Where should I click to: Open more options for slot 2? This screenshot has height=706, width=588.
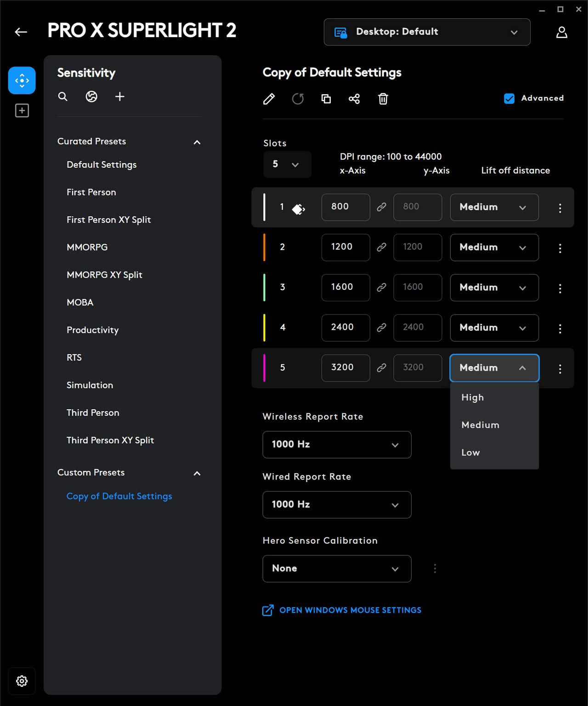[x=560, y=249]
